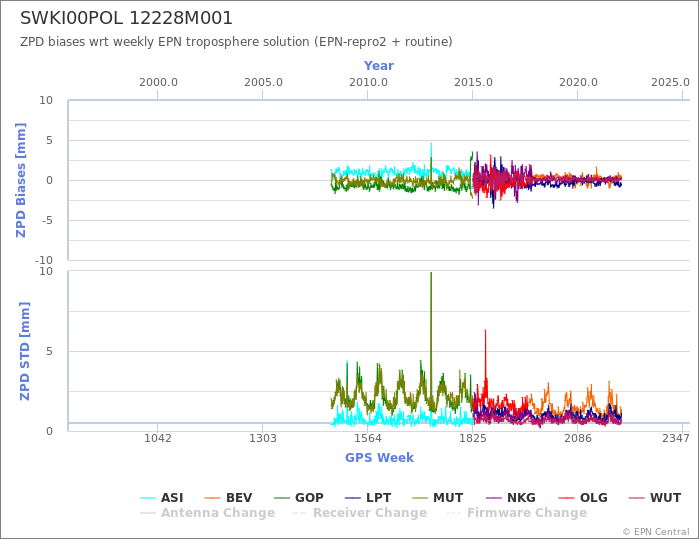
Task: Click the red OLG line marker
Action: [566, 498]
